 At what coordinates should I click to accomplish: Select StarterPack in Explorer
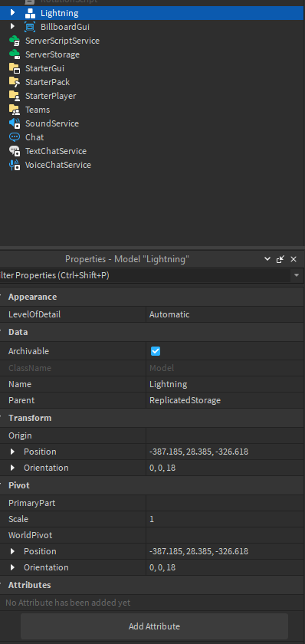point(48,82)
